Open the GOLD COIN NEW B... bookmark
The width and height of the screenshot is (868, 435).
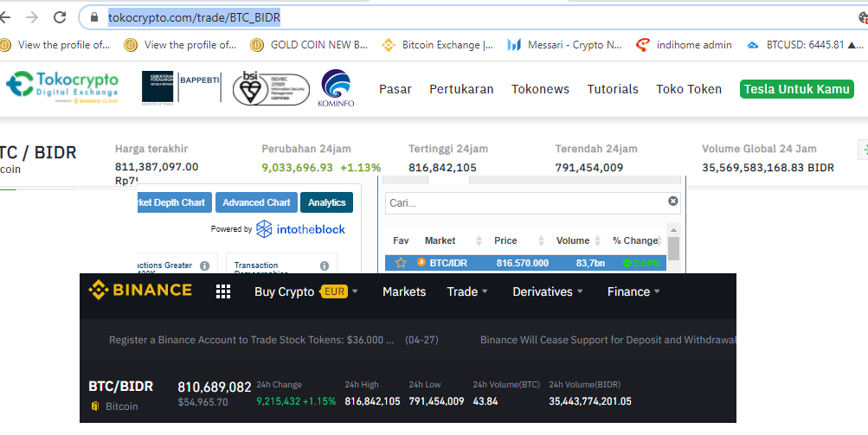click(309, 45)
